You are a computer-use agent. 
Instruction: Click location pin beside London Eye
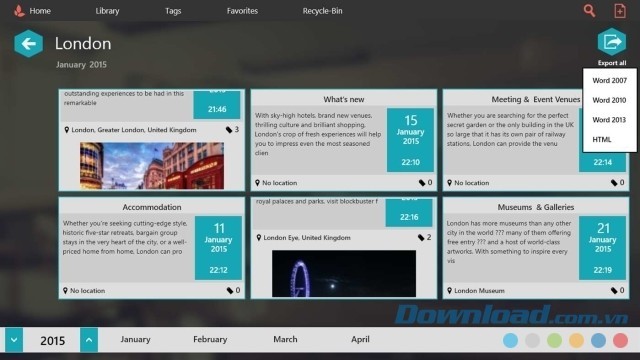point(258,238)
